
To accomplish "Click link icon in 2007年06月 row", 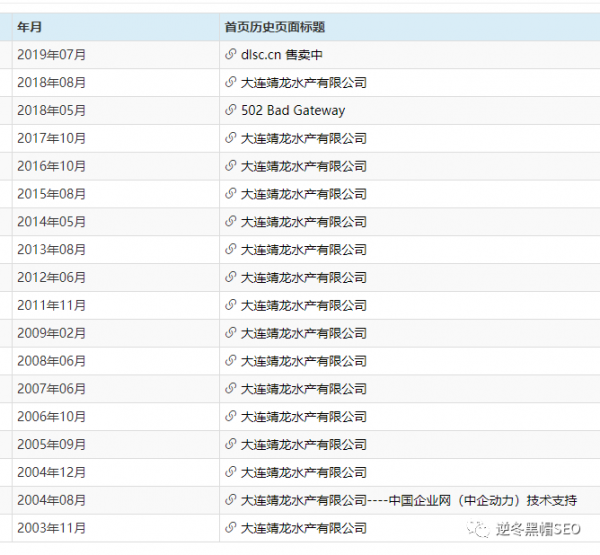I will 230,388.
